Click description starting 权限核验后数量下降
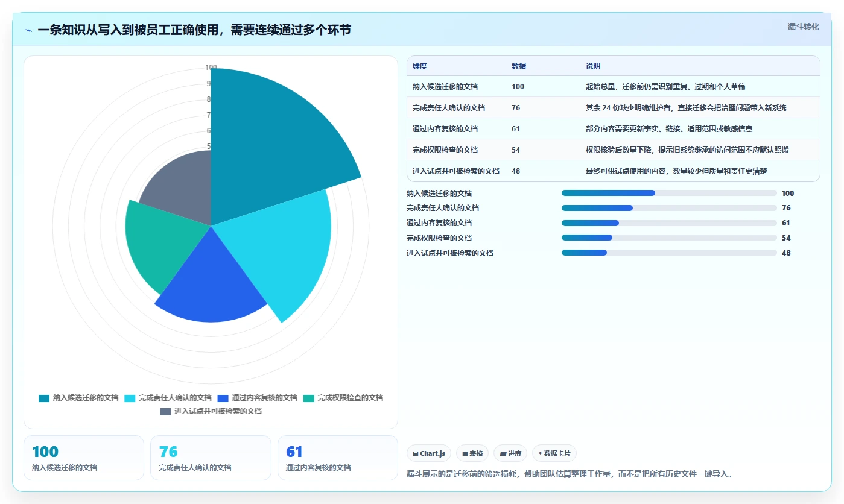Image resolution: width=844 pixels, height=504 pixels. (687, 150)
